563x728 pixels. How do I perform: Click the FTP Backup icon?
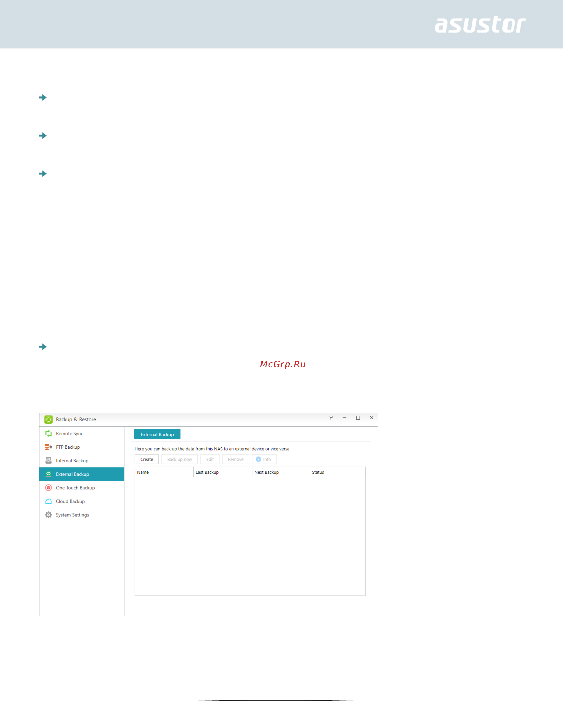coord(48,447)
